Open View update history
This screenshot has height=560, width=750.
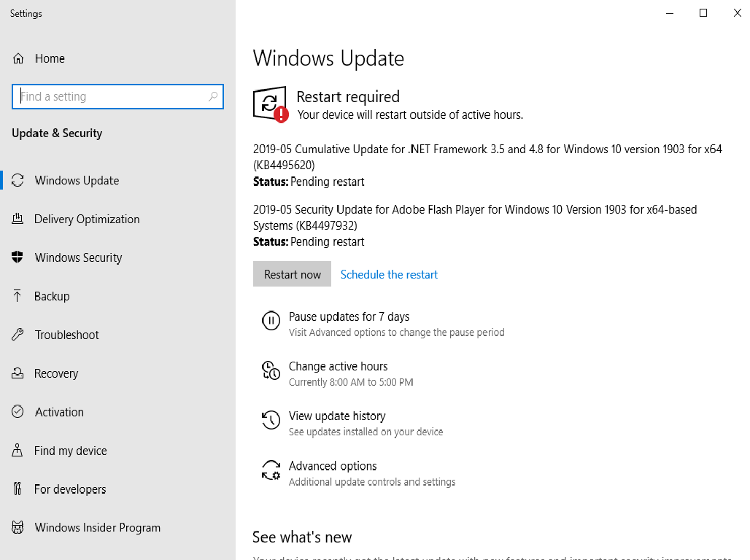pos(337,416)
